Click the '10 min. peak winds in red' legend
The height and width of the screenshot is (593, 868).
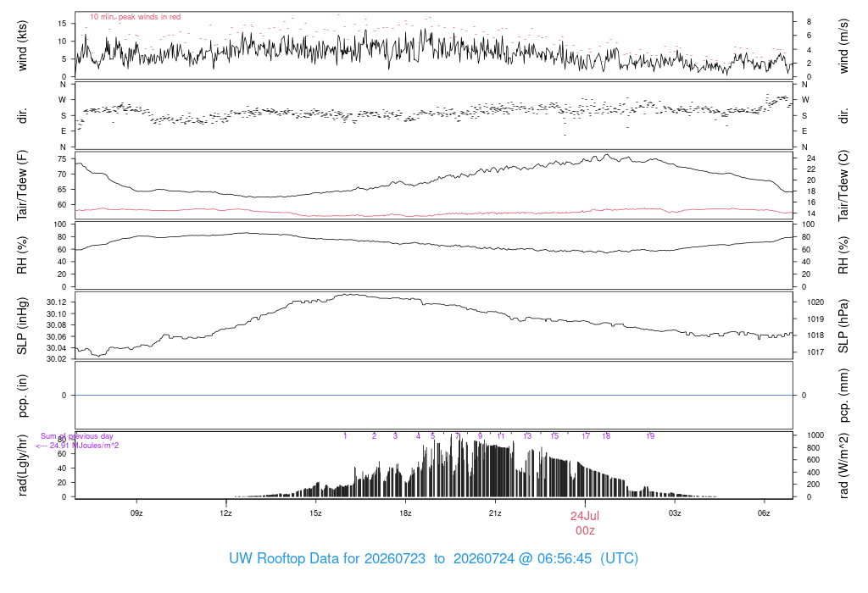135,17
